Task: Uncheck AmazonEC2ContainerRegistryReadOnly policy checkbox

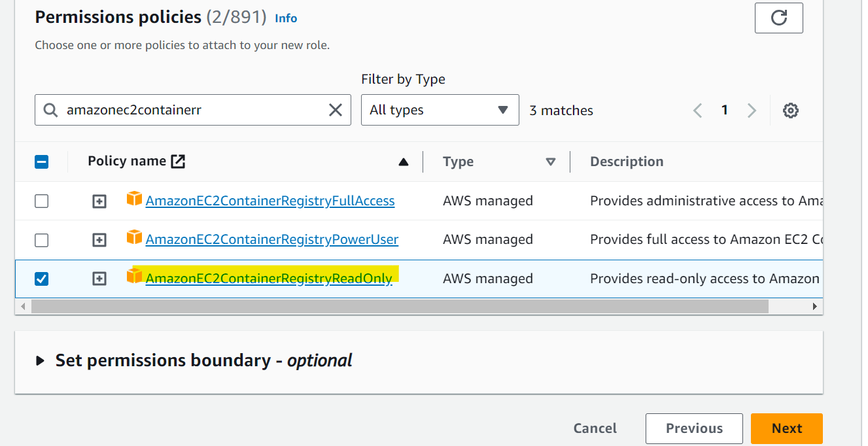Action: (x=41, y=279)
